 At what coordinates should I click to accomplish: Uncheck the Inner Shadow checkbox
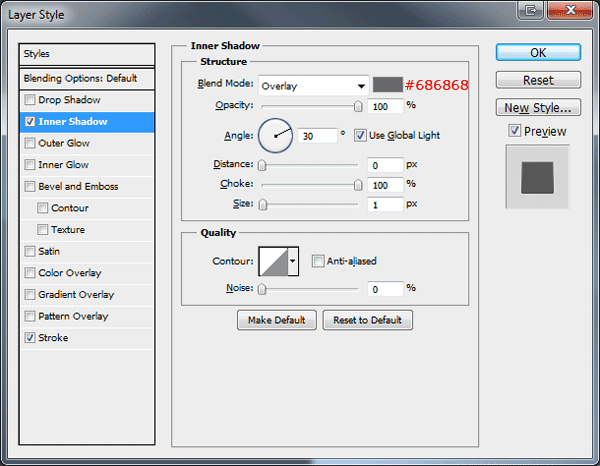point(30,122)
